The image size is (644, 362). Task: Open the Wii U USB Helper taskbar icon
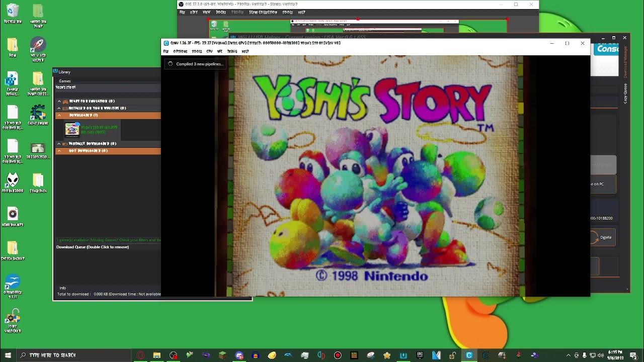(403, 355)
